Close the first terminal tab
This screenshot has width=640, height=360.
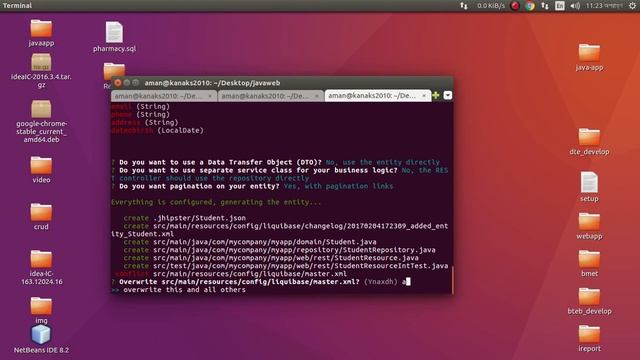210,96
